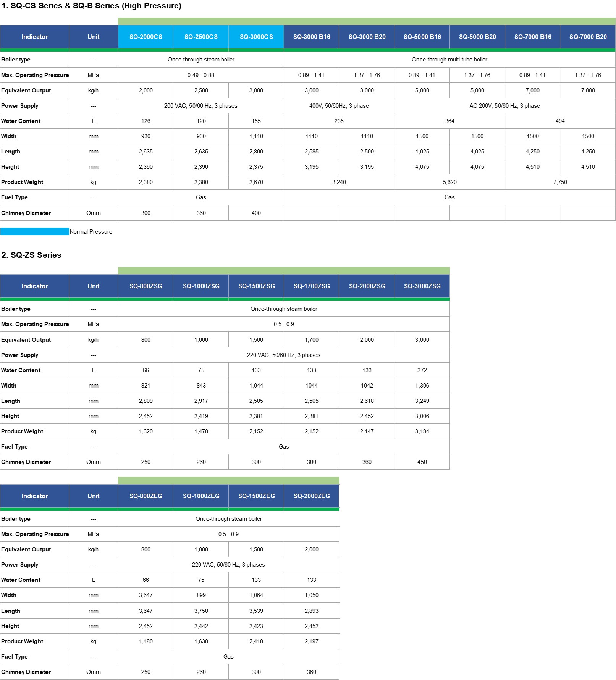This screenshot has width=616, height=680.
Task: Click the 'SQ-CS Series & SQ-B Series' heading
Action: point(91,6)
